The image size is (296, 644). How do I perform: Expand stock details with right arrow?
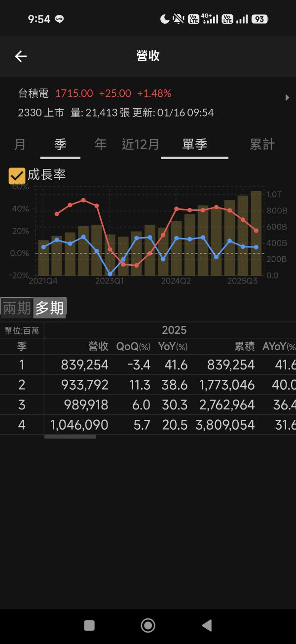287,98
